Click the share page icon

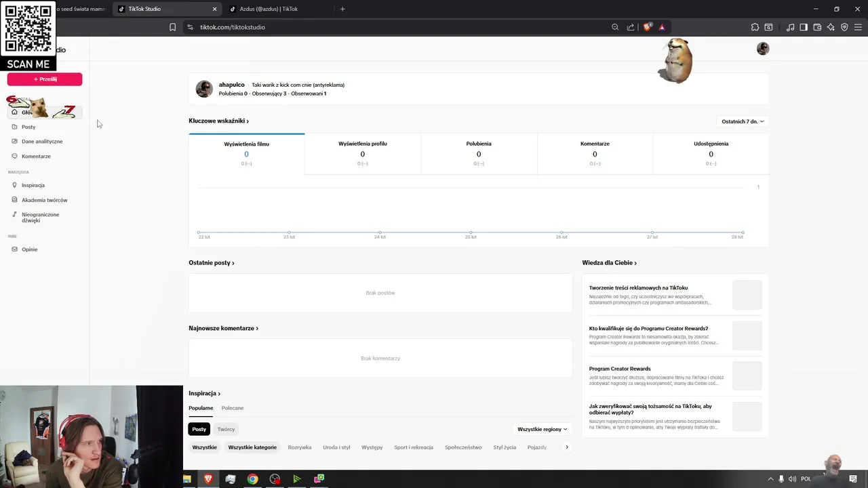[631, 27]
